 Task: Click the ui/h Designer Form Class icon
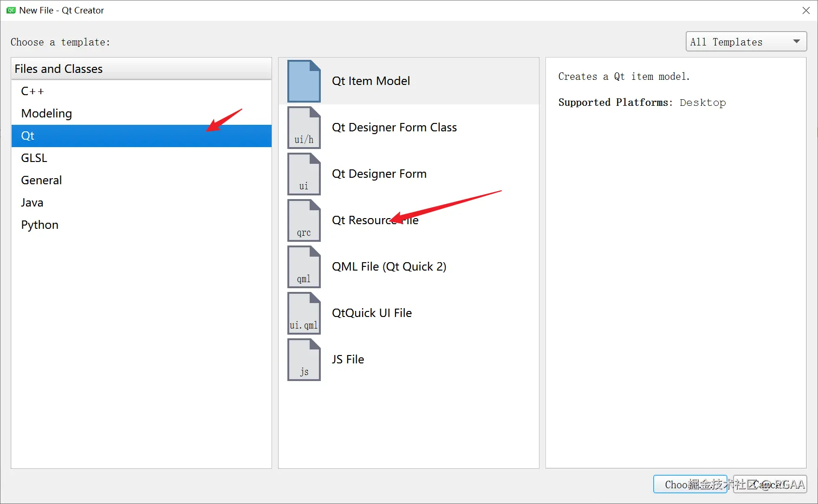pyautogui.click(x=304, y=128)
